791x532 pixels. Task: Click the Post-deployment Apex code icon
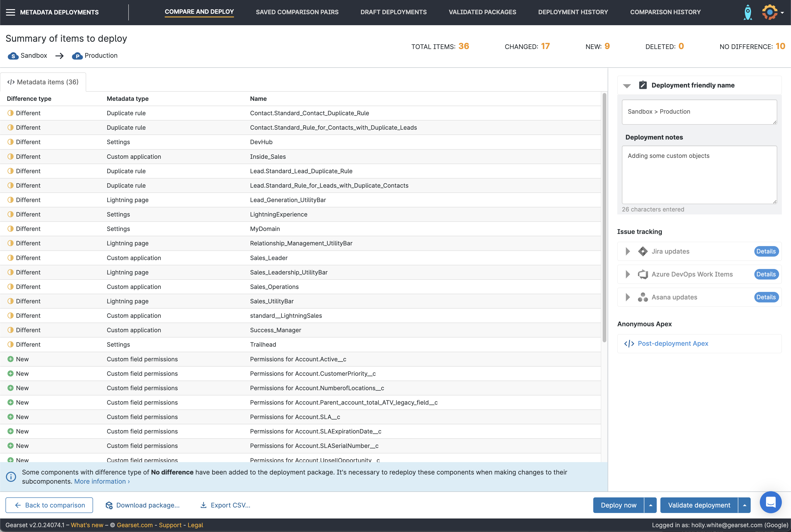[629, 344]
